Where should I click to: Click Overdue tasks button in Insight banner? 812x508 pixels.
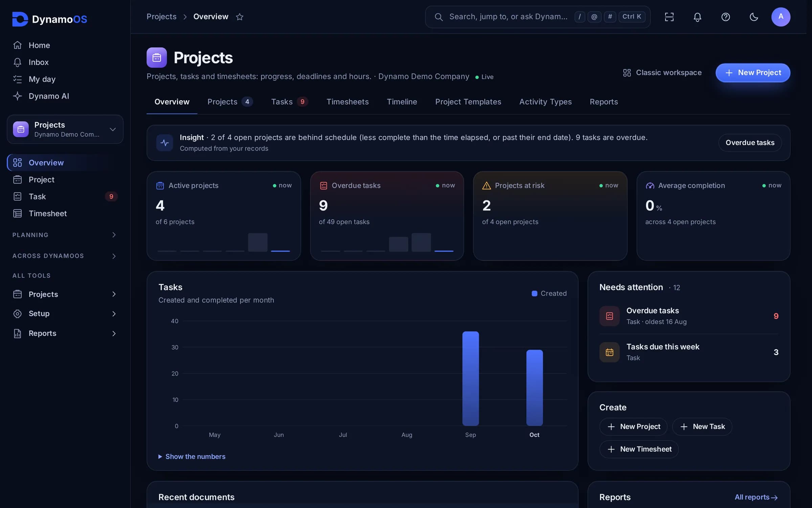(750, 143)
